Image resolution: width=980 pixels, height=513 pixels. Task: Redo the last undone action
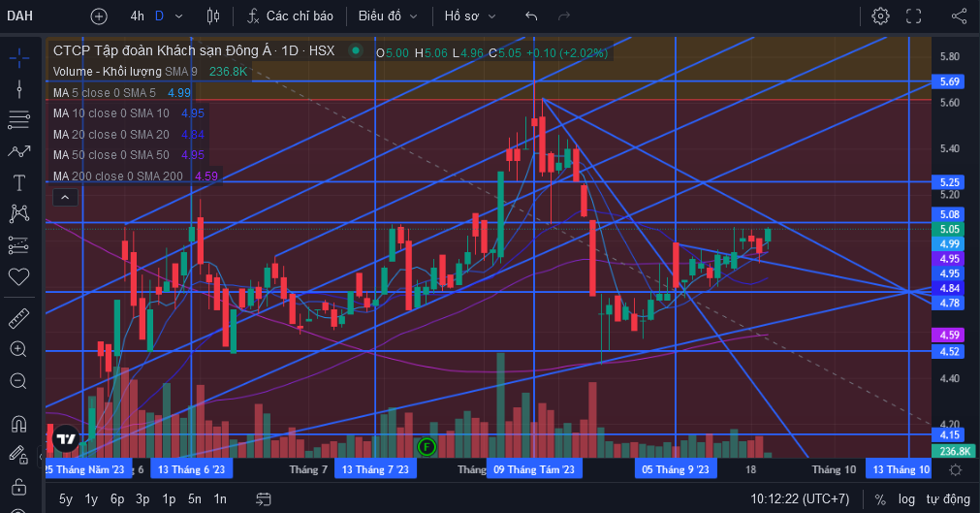coord(564,16)
